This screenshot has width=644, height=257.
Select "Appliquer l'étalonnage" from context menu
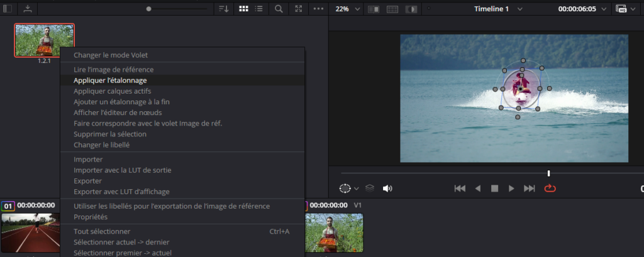110,80
